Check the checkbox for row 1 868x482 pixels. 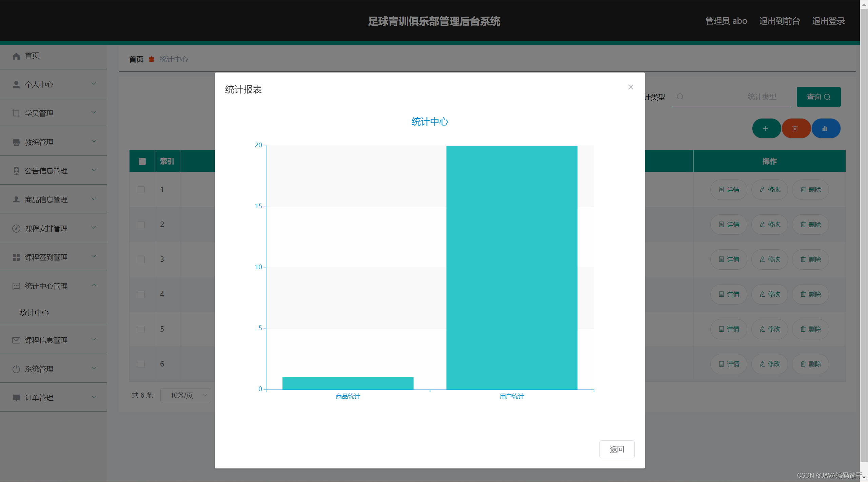pos(141,190)
